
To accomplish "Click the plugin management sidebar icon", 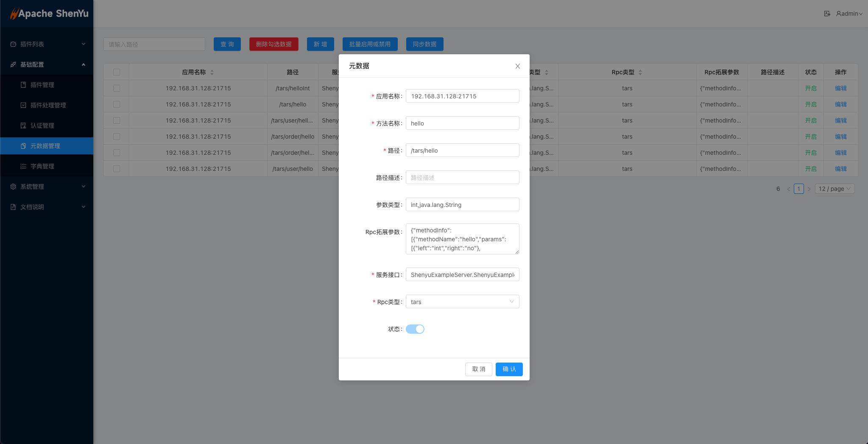I will [x=23, y=85].
